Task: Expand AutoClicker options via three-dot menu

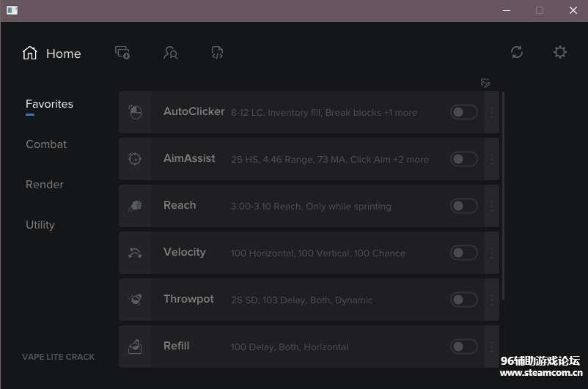Action: coord(491,112)
